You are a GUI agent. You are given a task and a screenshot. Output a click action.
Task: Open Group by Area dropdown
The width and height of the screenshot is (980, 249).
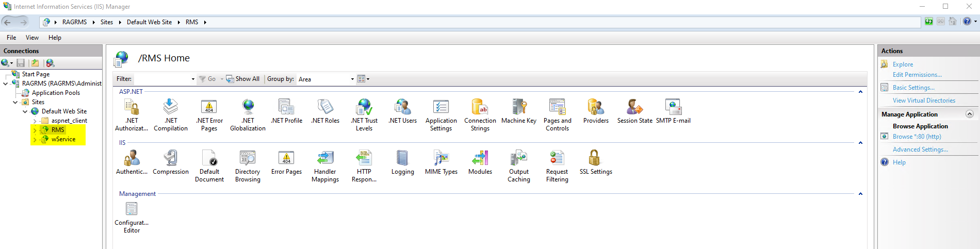point(352,79)
